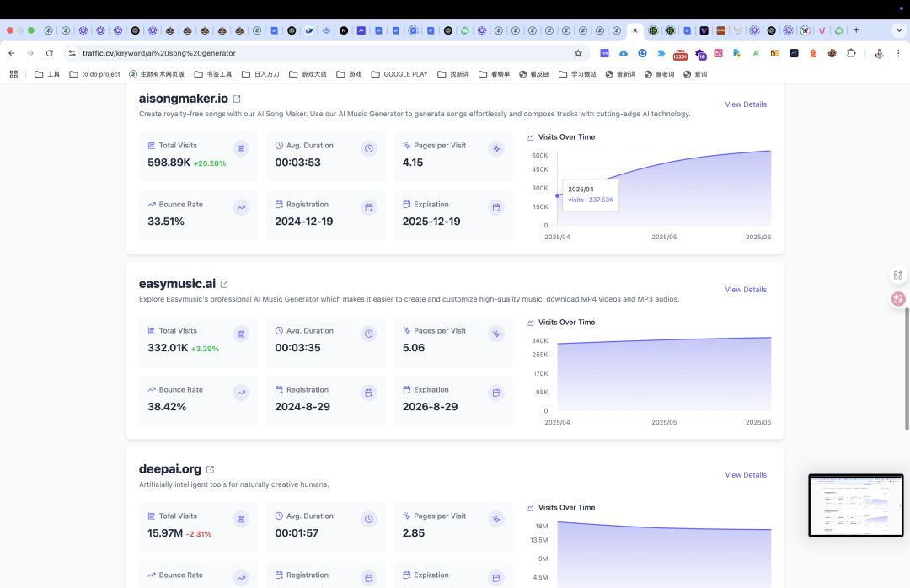Click Total Visits round icon in easymusic.ai card
This screenshot has width=910, height=588.
pyautogui.click(x=241, y=334)
